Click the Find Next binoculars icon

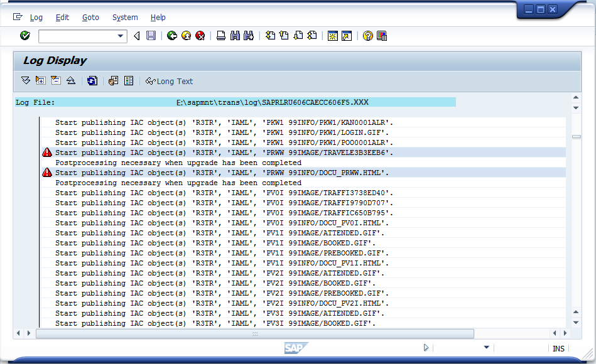tap(249, 36)
